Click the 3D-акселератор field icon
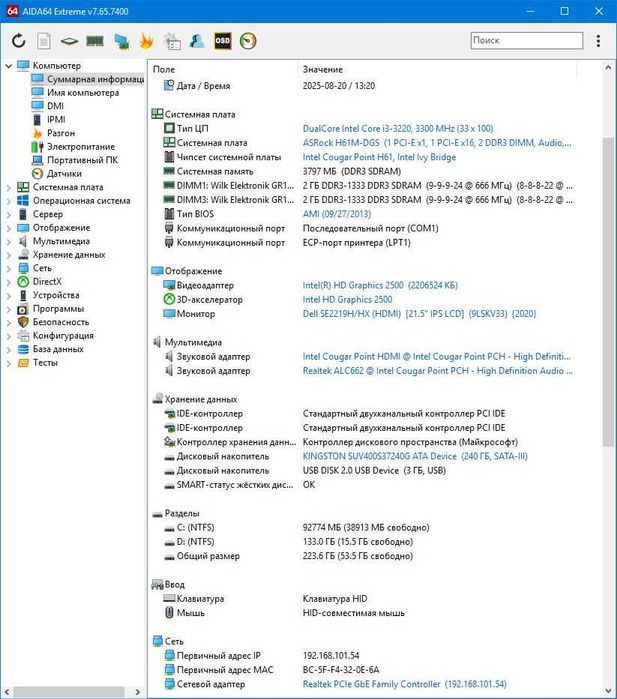The image size is (617, 699). click(169, 299)
